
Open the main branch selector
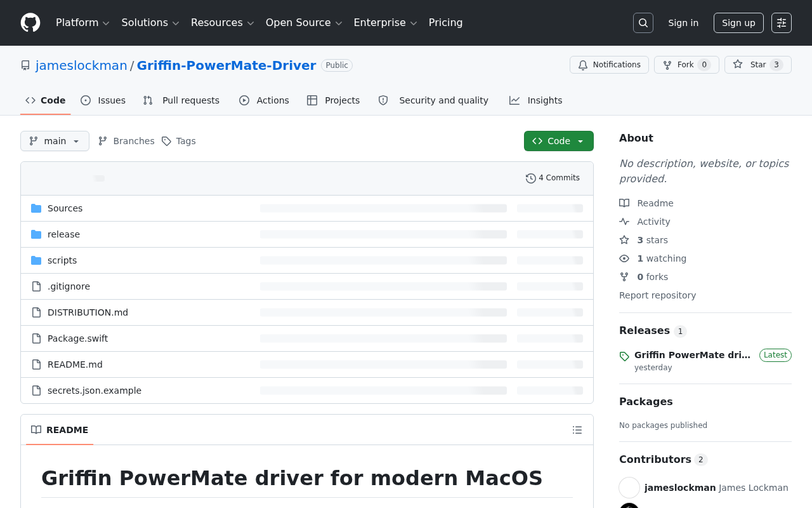pyautogui.click(x=55, y=141)
